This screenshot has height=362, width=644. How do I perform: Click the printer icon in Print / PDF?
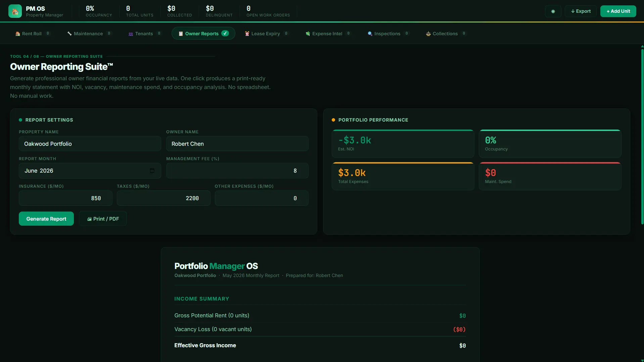point(89,219)
